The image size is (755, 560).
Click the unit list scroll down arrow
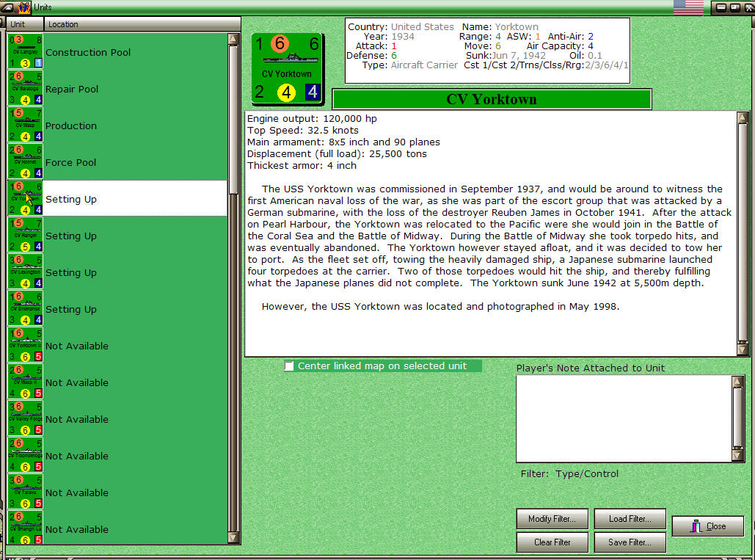pos(233,537)
